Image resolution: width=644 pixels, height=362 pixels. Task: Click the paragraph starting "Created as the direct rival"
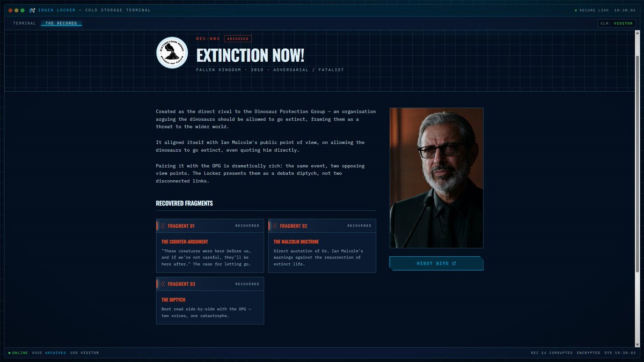coord(266,119)
